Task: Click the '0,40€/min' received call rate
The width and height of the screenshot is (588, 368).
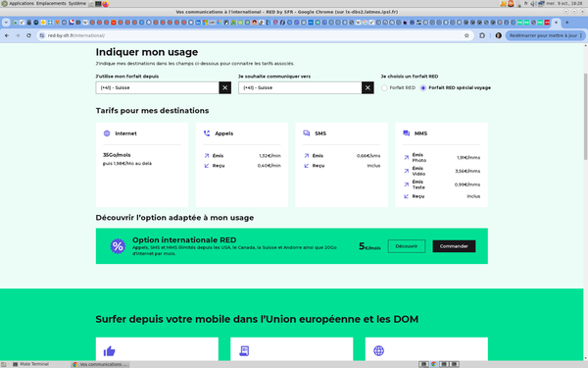Action: 269,166
